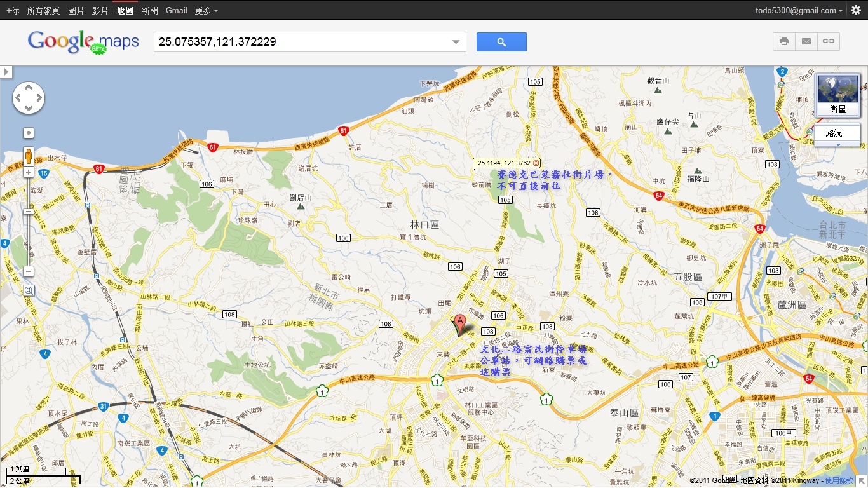Click the 林口區 district label

424,225
